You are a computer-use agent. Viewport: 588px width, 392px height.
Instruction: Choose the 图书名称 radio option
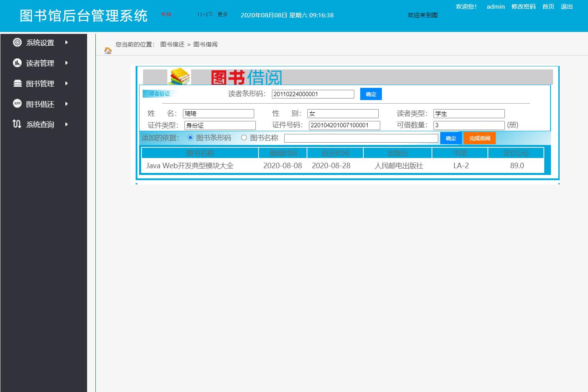pyautogui.click(x=244, y=138)
